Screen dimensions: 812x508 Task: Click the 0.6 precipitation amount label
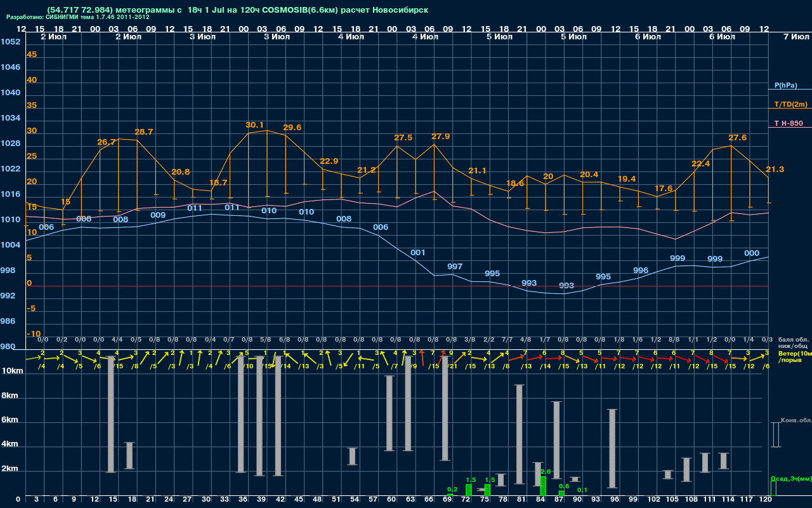[564, 486]
